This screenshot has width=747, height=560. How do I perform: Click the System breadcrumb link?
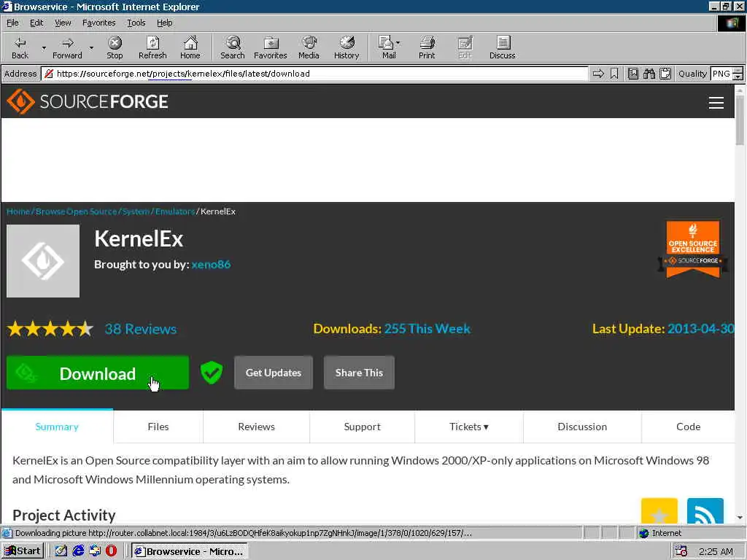click(136, 211)
